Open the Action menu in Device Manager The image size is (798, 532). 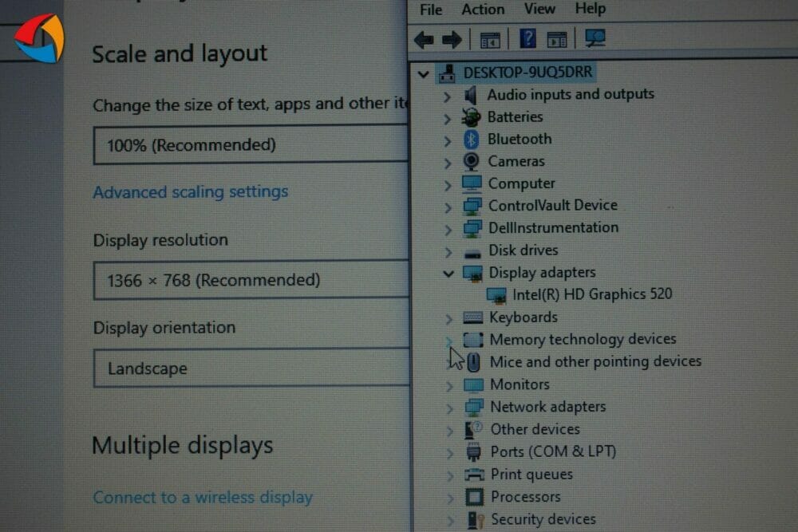[x=483, y=9]
